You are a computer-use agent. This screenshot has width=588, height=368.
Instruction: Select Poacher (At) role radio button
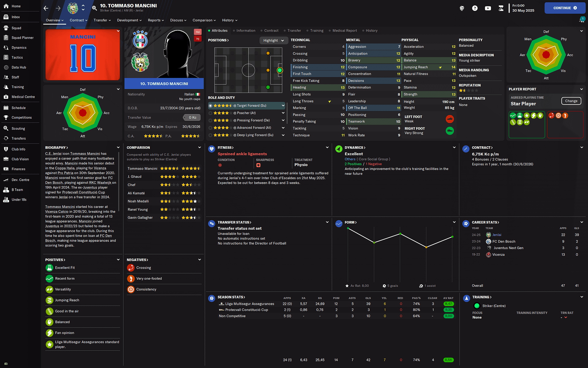210,113
